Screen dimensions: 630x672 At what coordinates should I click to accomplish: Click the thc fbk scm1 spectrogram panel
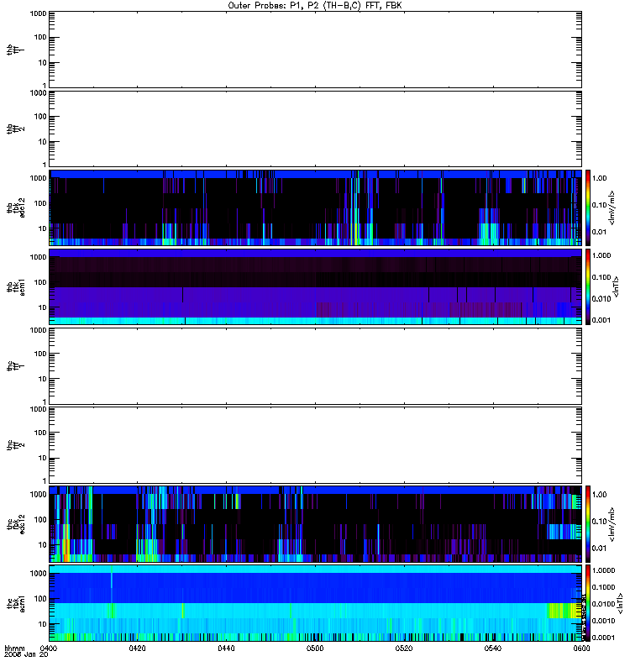316,603
